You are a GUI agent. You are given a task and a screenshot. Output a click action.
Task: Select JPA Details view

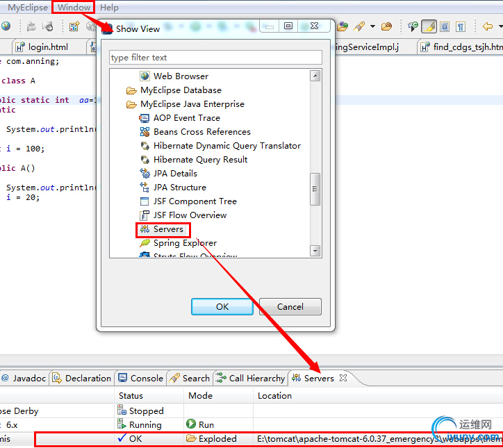175,174
